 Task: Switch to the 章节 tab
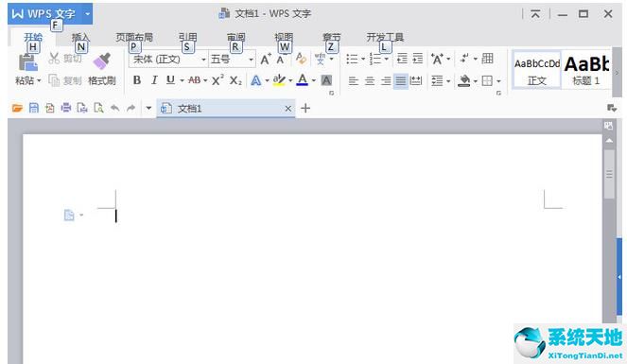(x=332, y=38)
